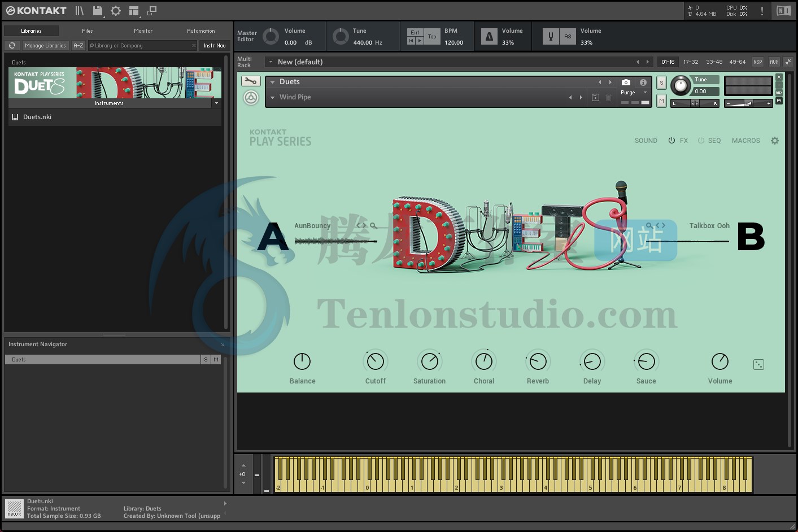798x532 pixels.
Task: Toggle SEQ power switch
Action: coord(701,141)
